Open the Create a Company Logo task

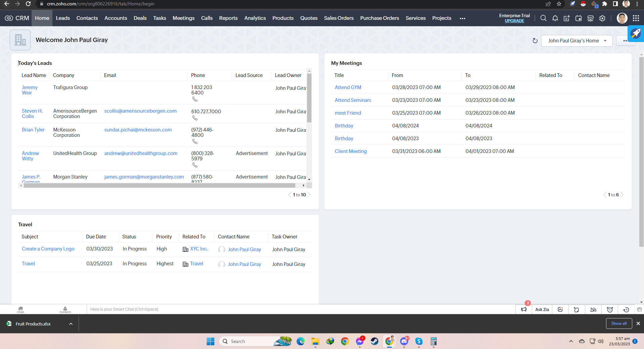tap(48, 249)
